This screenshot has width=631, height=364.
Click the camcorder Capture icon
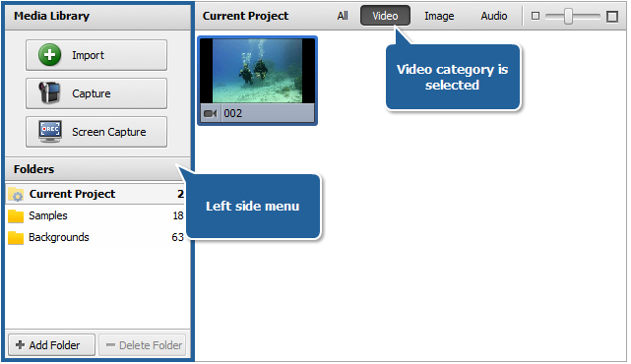coord(49,92)
